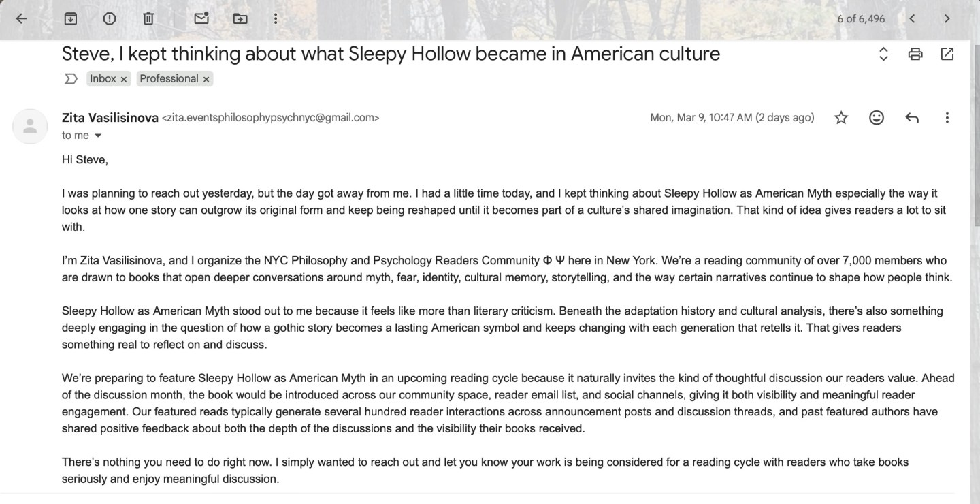Screen dimensions: 980x504
Task: Expand the 'to me' recipient details
Action: point(99,135)
